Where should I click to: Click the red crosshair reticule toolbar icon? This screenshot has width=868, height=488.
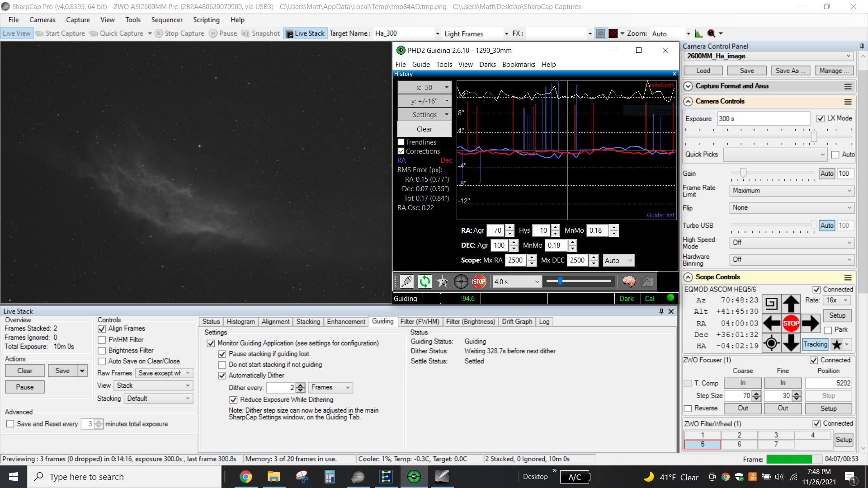613,33
